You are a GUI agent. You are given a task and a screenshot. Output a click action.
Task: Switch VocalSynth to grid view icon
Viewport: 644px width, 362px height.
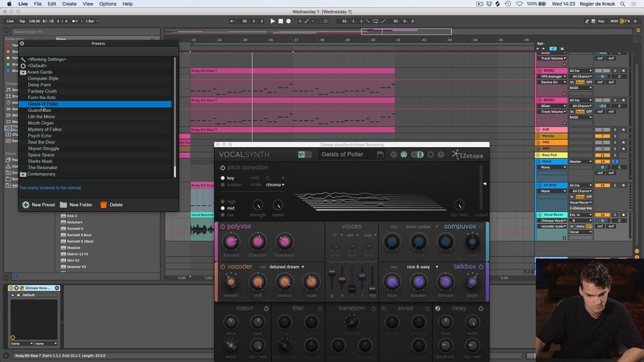[x=309, y=155]
